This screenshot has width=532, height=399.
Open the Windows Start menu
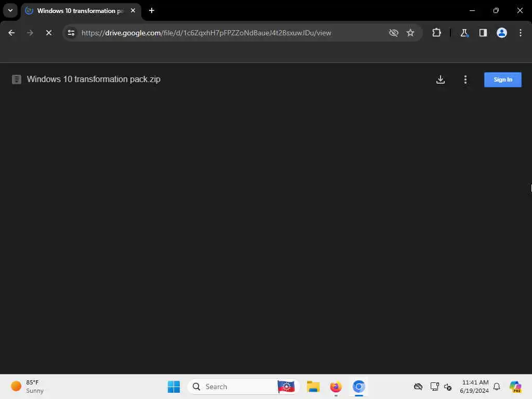coord(174,387)
